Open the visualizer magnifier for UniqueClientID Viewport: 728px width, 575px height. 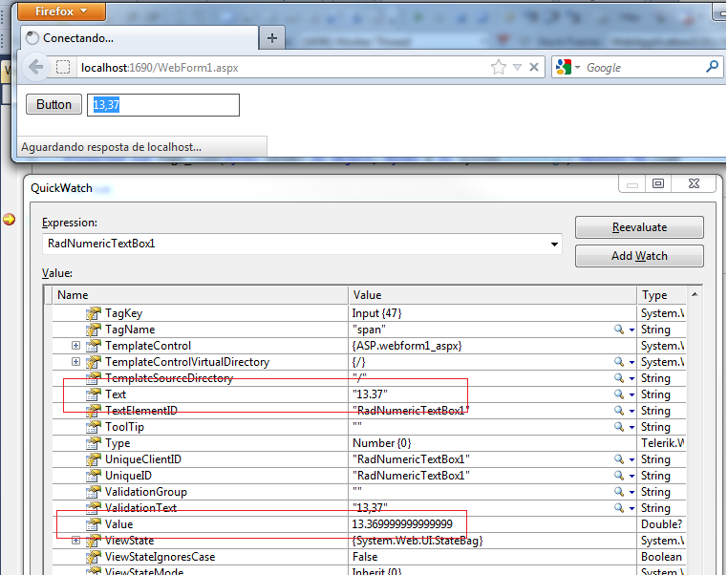[x=619, y=459]
